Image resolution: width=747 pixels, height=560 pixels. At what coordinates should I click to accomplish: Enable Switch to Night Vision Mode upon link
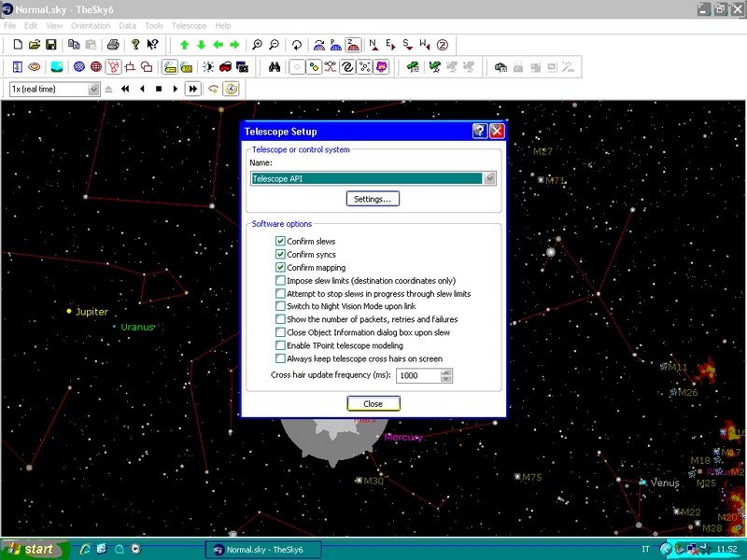[x=280, y=306]
